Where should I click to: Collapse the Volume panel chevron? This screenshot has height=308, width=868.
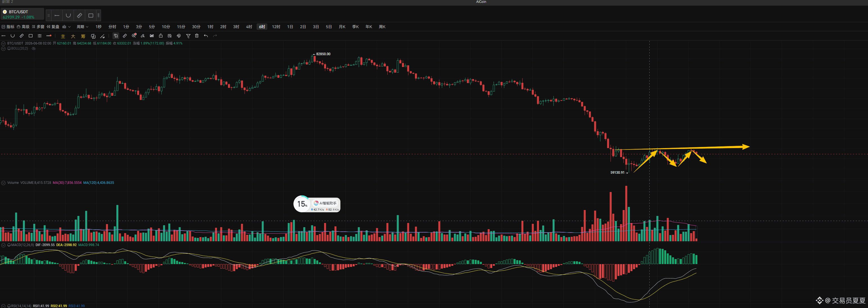click(x=3, y=182)
